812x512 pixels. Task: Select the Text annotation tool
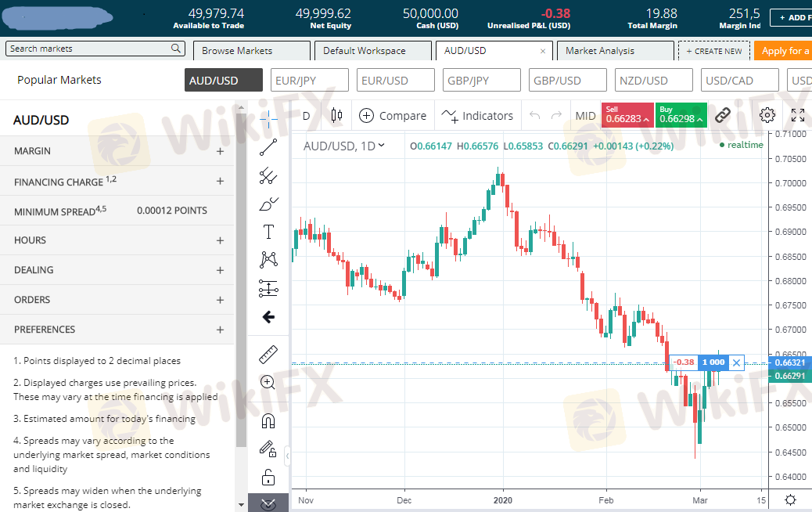[x=268, y=232]
